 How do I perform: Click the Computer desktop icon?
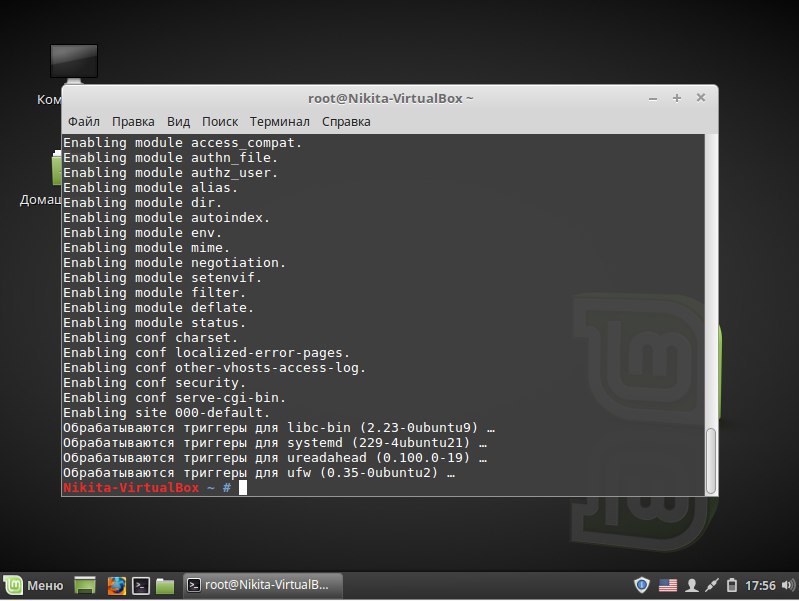click(x=73, y=64)
